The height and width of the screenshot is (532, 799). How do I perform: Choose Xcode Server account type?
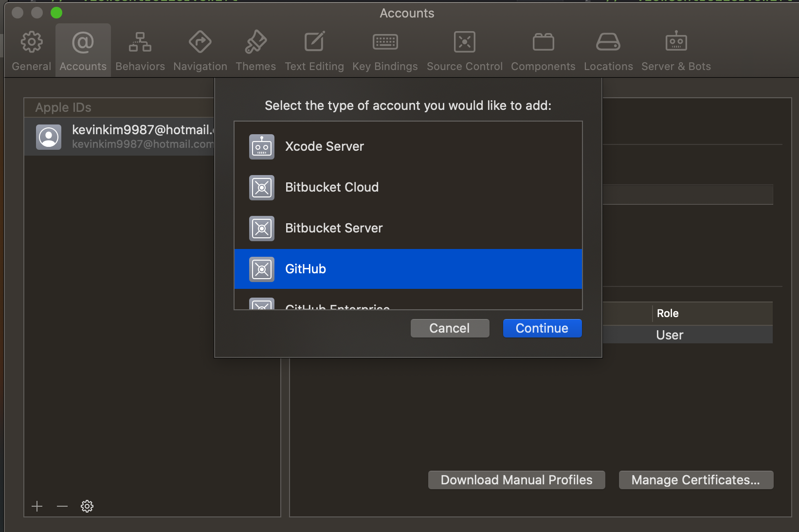point(408,146)
